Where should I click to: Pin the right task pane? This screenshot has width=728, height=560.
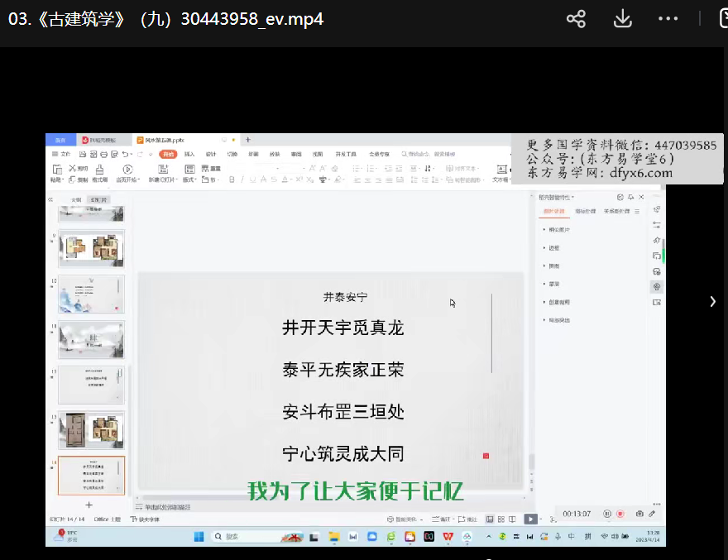tap(630, 198)
